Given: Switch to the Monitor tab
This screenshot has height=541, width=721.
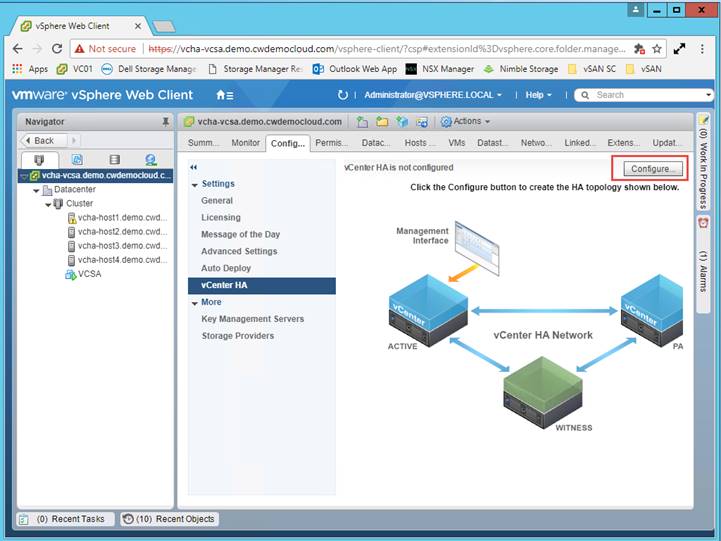Looking at the screenshot, I should tap(246, 143).
